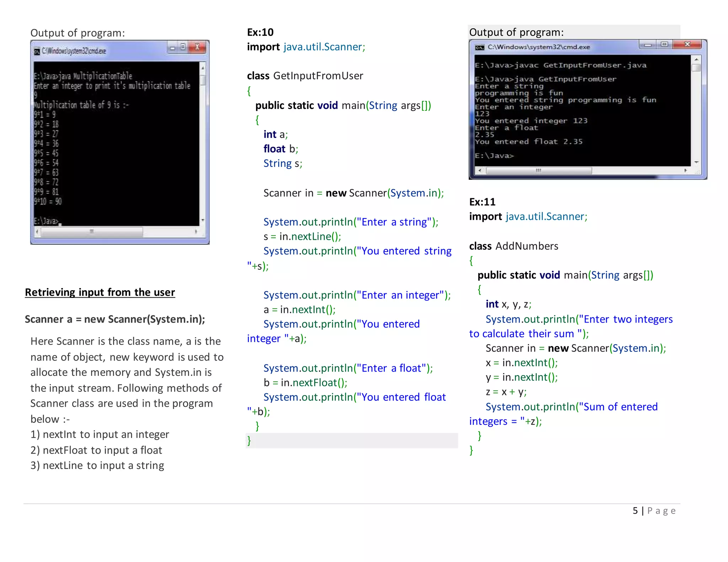Screen dimensions: 728x562
Task: Click the Ex:11 heading
Action: coord(482,202)
